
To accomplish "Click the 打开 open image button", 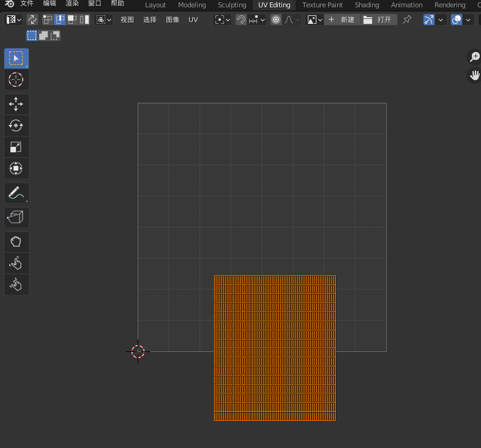I will tap(379, 20).
